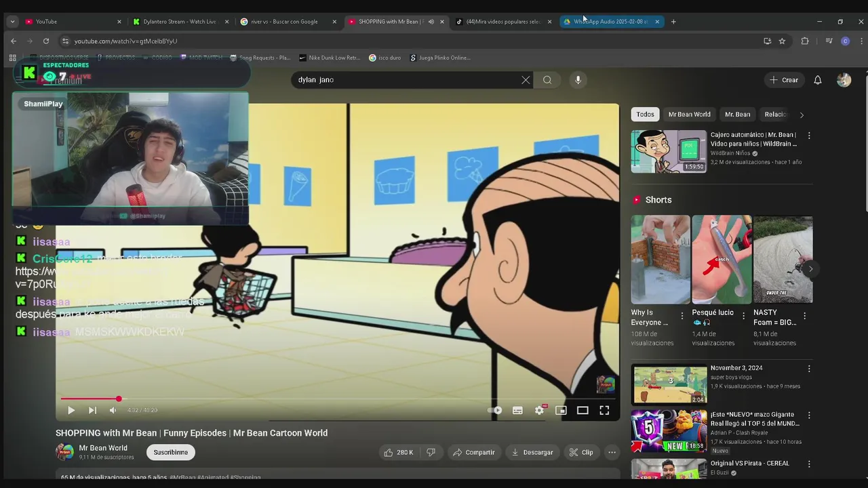
Task: Reload the current page
Action: (x=46, y=41)
